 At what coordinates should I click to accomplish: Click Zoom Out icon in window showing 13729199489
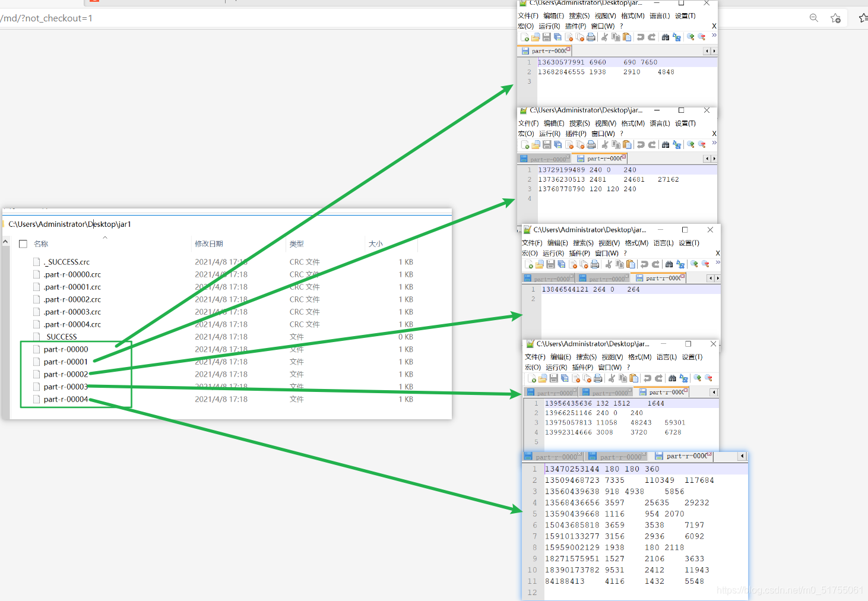[702, 144]
